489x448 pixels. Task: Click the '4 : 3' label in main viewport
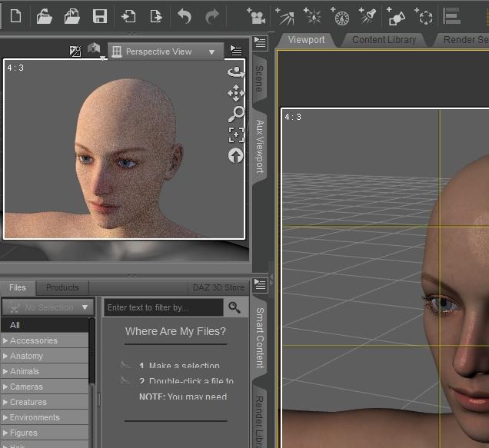pos(293,118)
